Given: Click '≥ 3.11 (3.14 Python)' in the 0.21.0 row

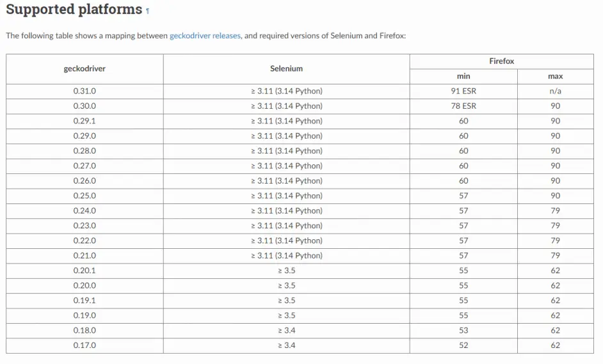Looking at the screenshot, I should tap(287, 257).
